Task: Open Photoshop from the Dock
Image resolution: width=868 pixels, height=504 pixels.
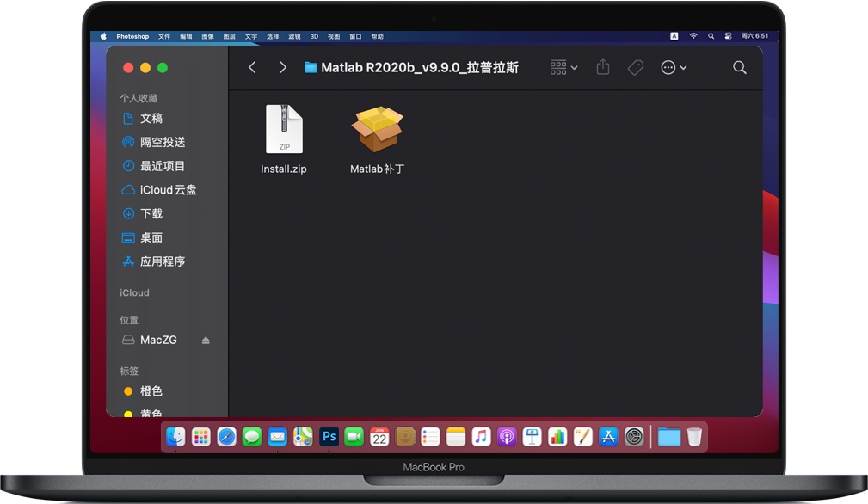Action: (329, 437)
